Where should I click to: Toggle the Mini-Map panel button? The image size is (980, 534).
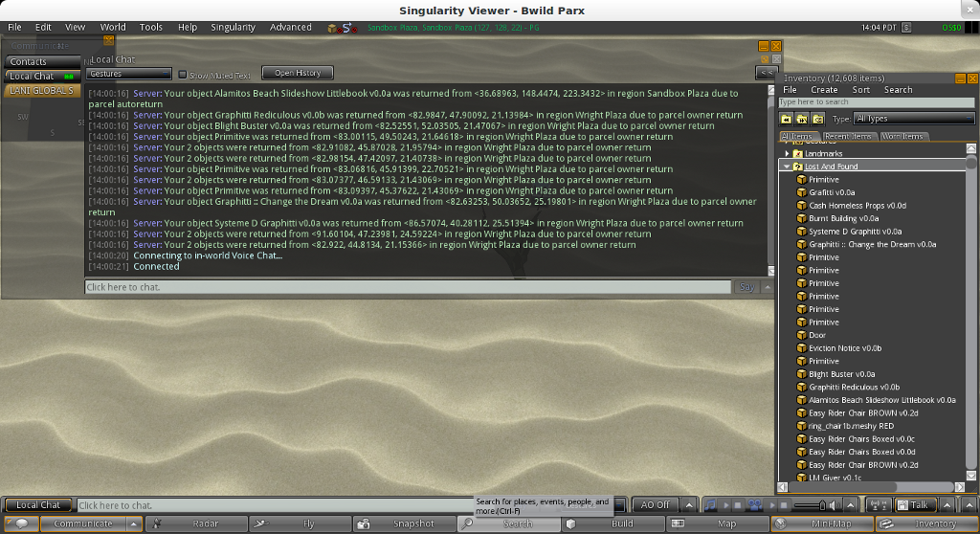[822, 523]
